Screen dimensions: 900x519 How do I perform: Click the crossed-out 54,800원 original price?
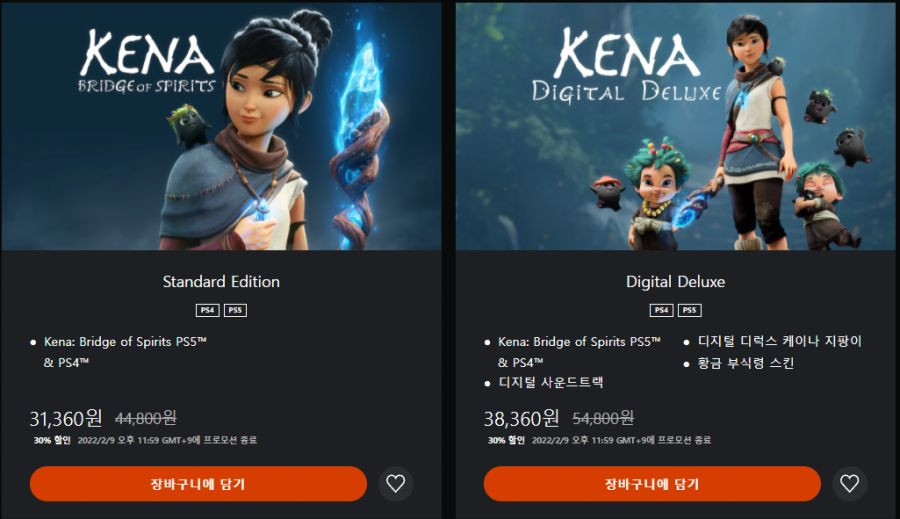tap(603, 418)
